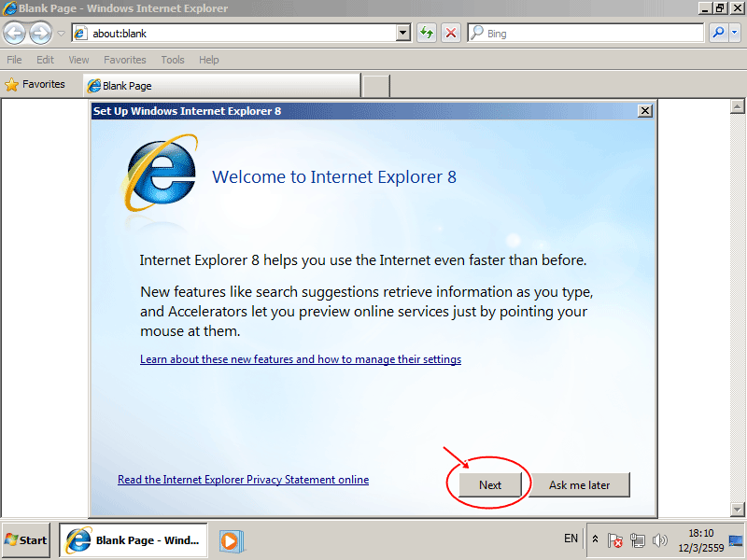Click the Next button

[x=490, y=484]
